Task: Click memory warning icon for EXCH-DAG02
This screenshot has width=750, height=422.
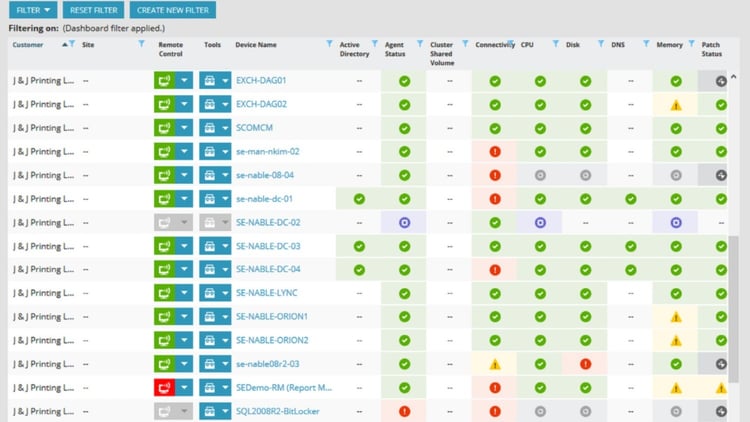Action: point(676,105)
